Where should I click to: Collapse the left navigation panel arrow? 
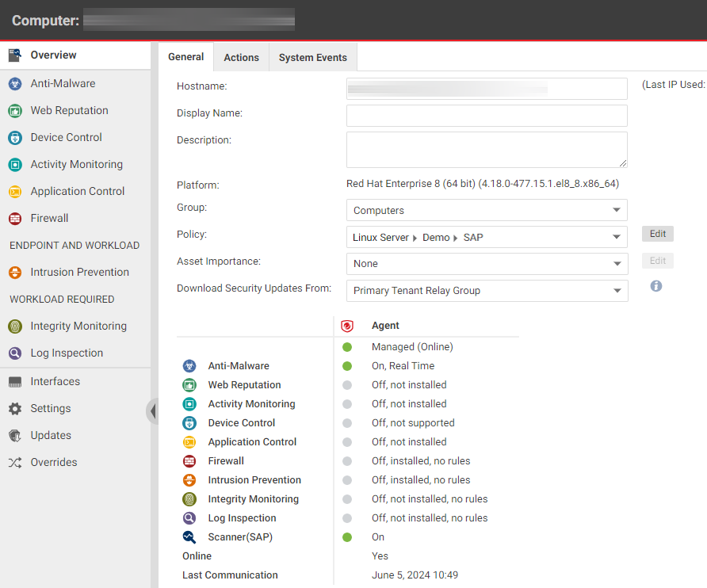pyautogui.click(x=152, y=410)
